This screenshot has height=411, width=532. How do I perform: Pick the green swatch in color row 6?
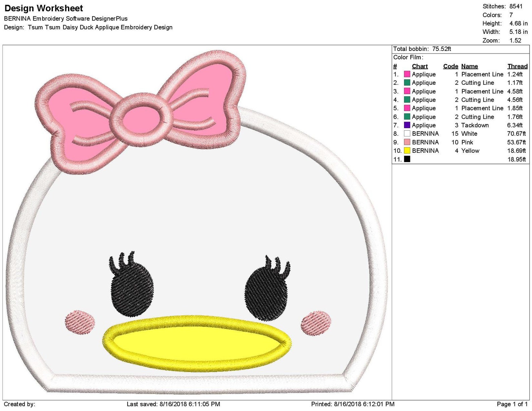[x=407, y=117]
